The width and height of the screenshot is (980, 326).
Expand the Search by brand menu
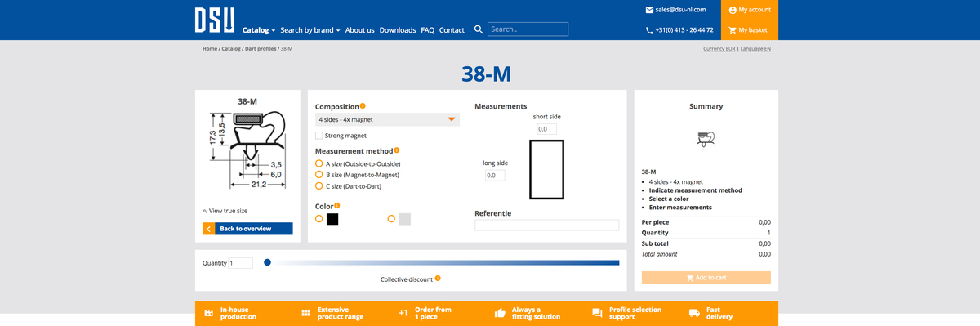click(x=310, y=29)
